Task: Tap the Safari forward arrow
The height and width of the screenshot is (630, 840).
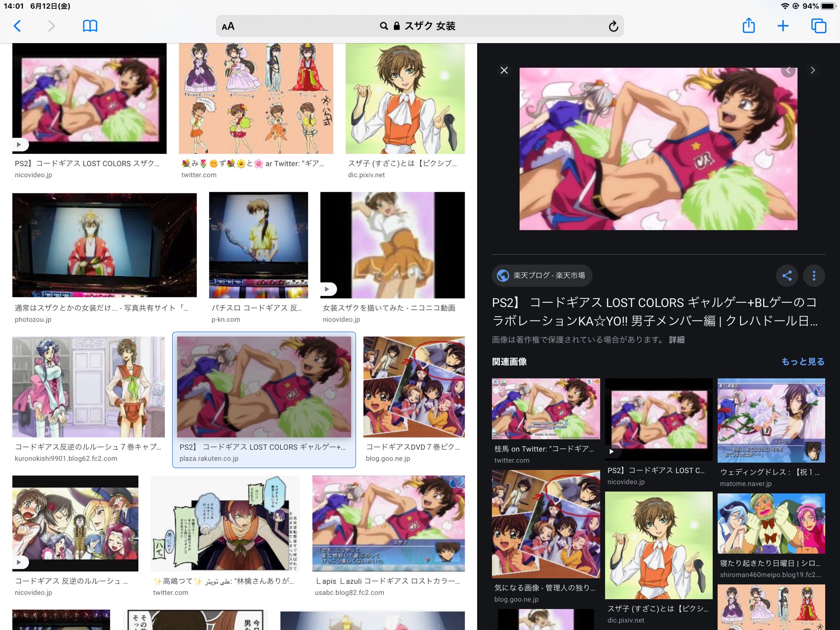Action: point(51,26)
